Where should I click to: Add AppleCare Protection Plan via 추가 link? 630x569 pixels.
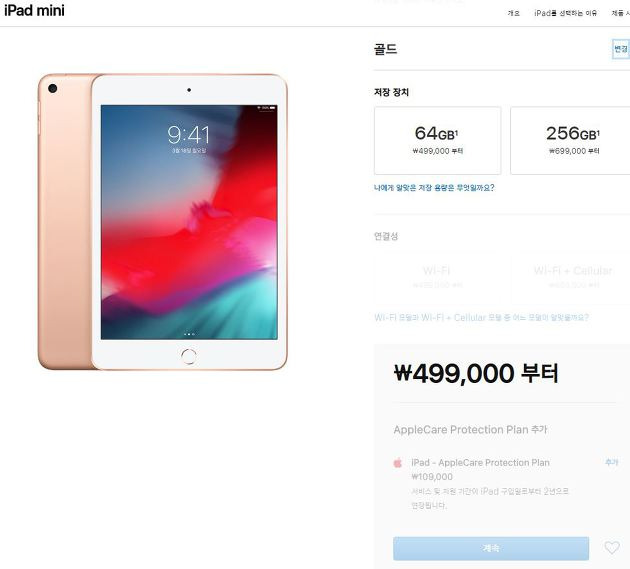612,462
